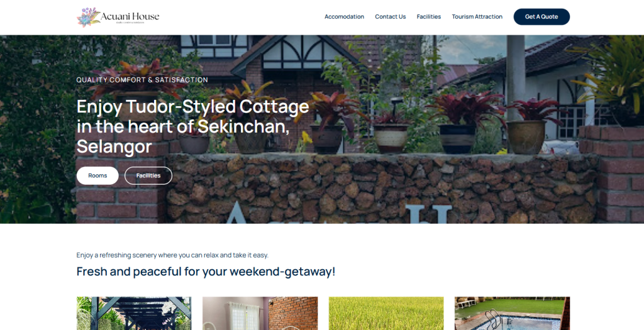Select Tourism Attraction in navigation bar

(477, 17)
